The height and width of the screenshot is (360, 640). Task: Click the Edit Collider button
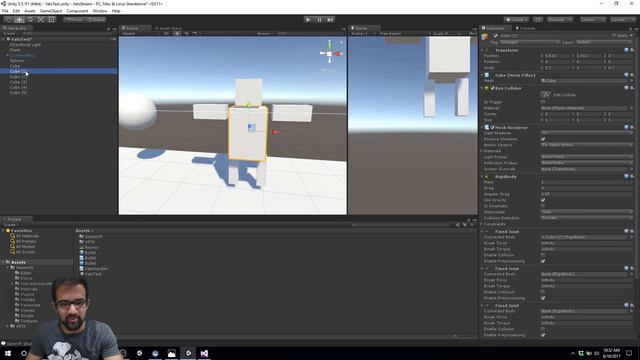[x=546, y=95]
